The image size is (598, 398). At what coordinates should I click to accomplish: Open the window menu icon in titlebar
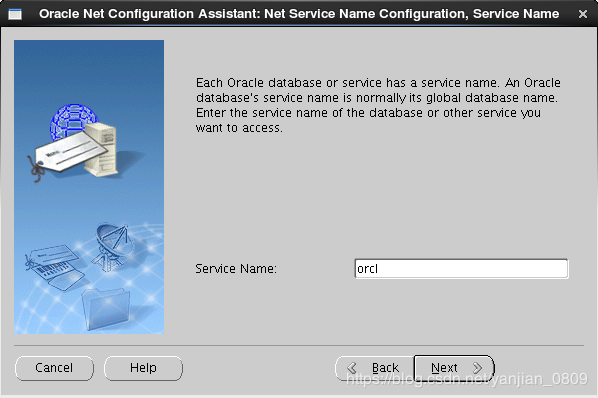pyautogui.click(x=15, y=14)
